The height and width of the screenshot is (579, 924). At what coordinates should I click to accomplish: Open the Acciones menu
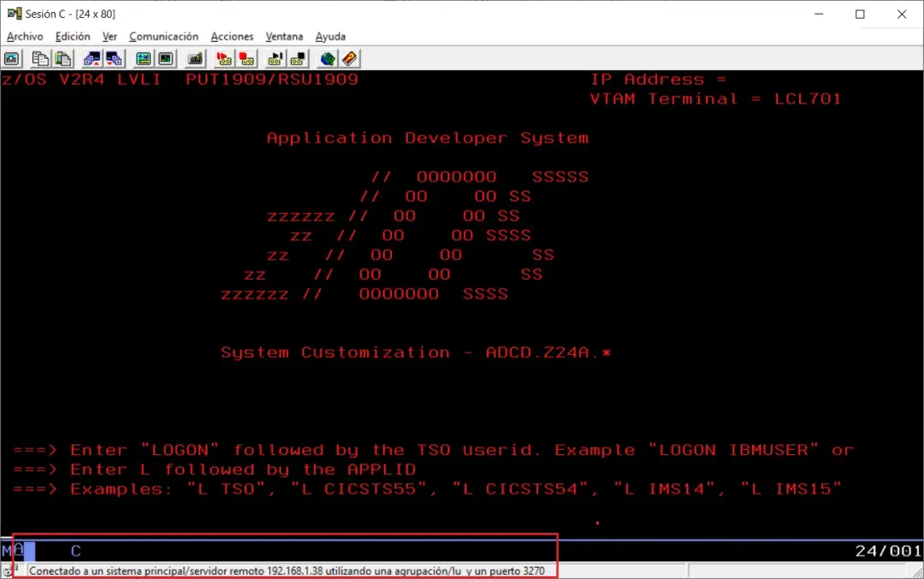click(x=232, y=37)
